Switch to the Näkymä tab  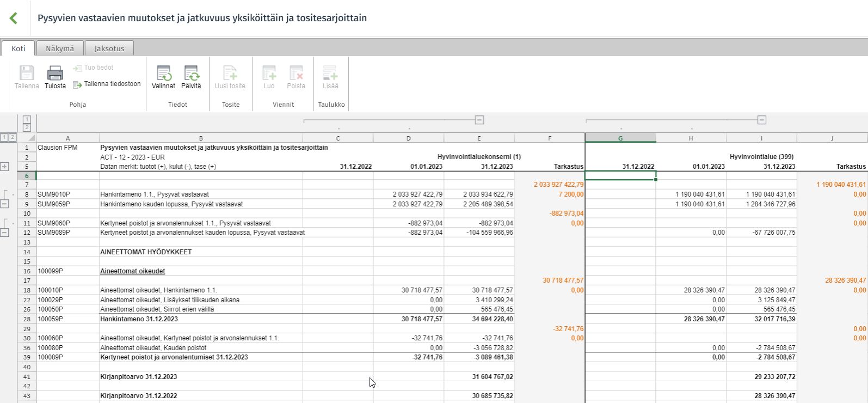(60, 48)
